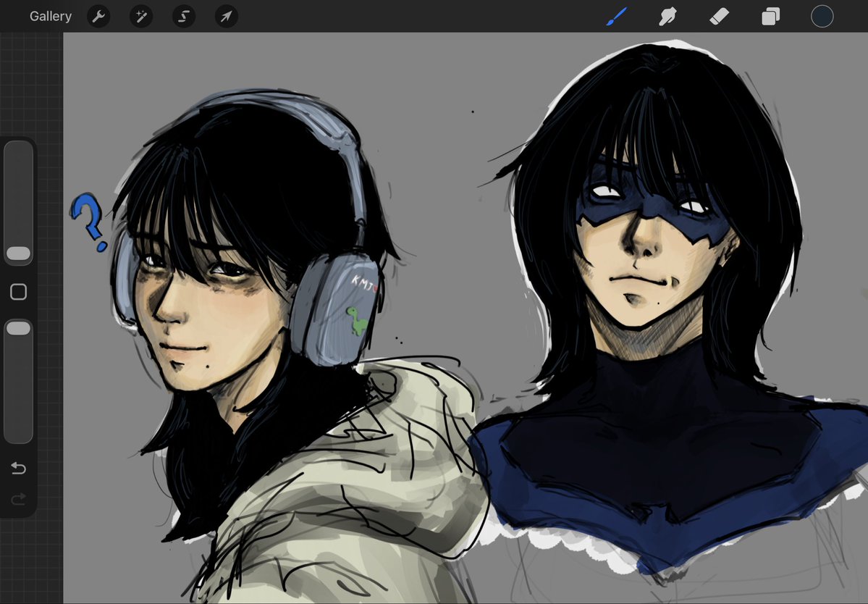Image resolution: width=868 pixels, height=604 pixels.
Task: Tap the brush size slider handle
Action: (18, 253)
